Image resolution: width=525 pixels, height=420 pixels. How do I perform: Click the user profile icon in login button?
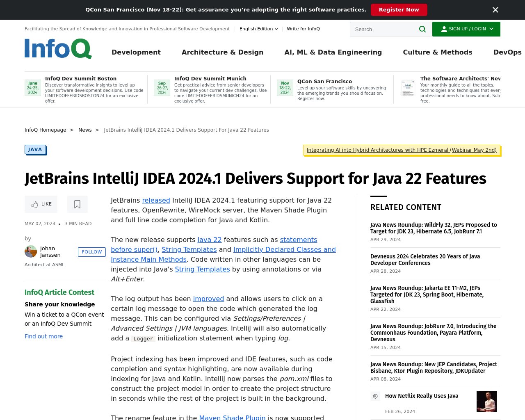(x=444, y=29)
